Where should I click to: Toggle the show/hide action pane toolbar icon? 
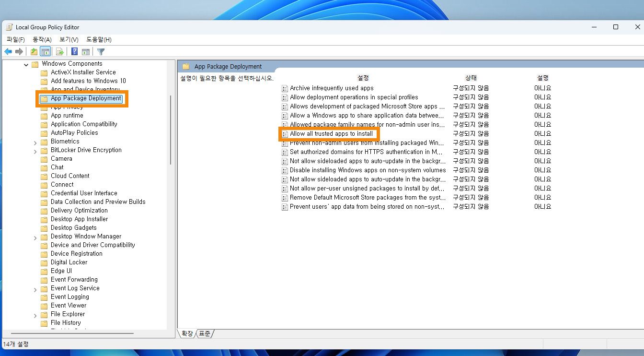point(86,52)
